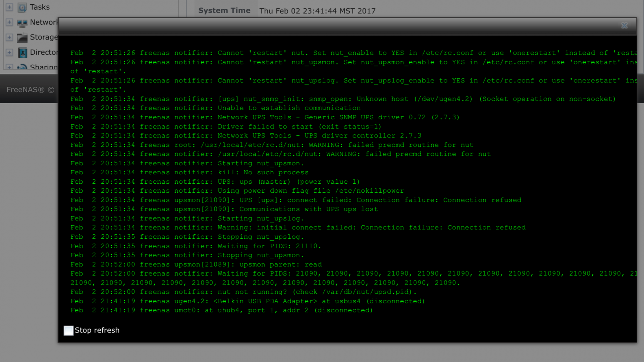This screenshot has height=362, width=644.
Task: Click log line 'Starting nut_upsmon.'
Action: [187, 163]
